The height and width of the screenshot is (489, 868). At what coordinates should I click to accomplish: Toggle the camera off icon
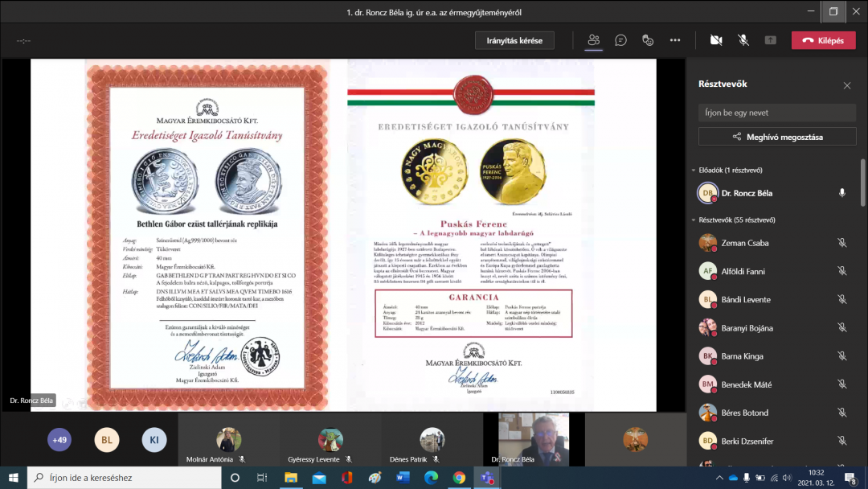716,40
